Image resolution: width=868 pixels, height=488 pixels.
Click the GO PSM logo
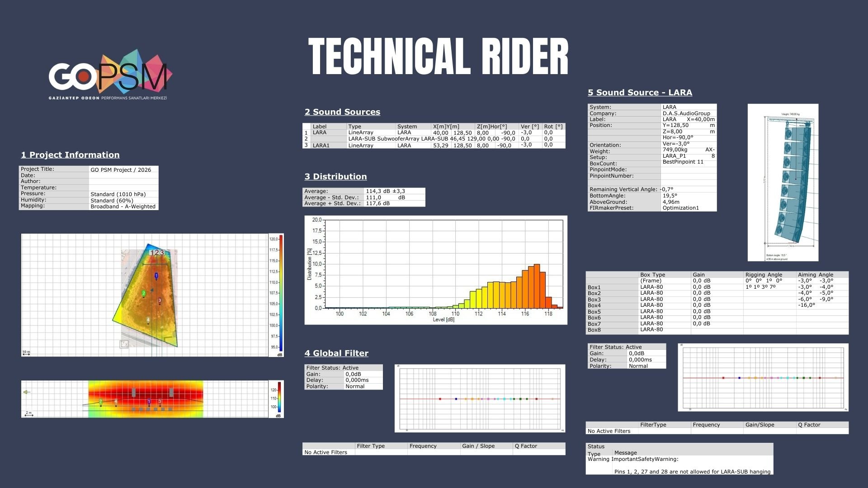(110, 75)
